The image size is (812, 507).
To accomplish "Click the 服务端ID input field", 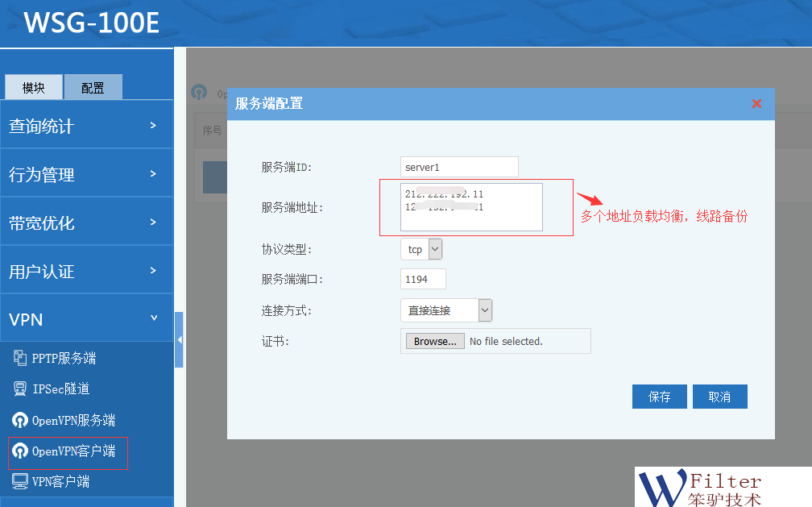I will click(x=459, y=167).
